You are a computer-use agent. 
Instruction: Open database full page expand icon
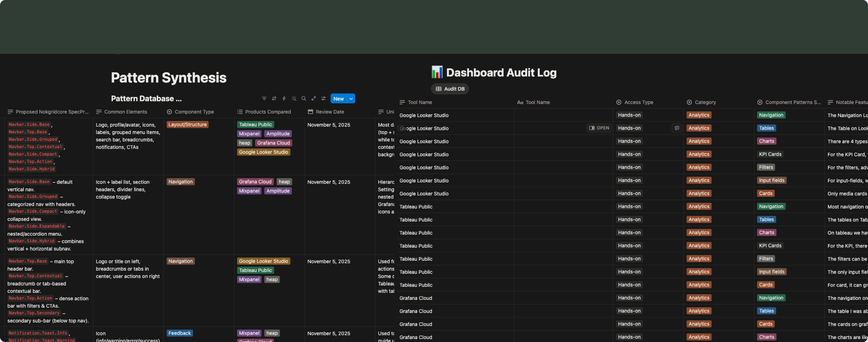314,98
